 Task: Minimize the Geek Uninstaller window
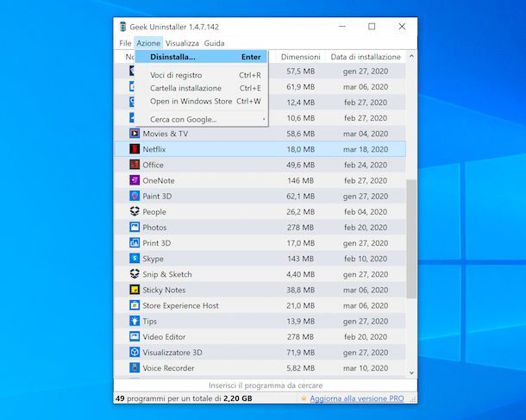click(x=342, y=26)
